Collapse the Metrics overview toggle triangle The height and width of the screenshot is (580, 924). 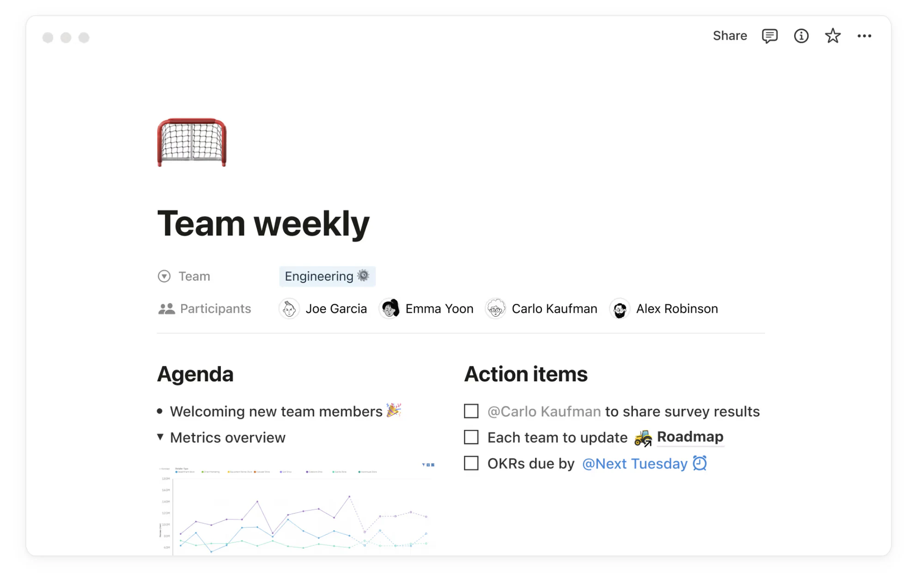[x=160, y=437]
